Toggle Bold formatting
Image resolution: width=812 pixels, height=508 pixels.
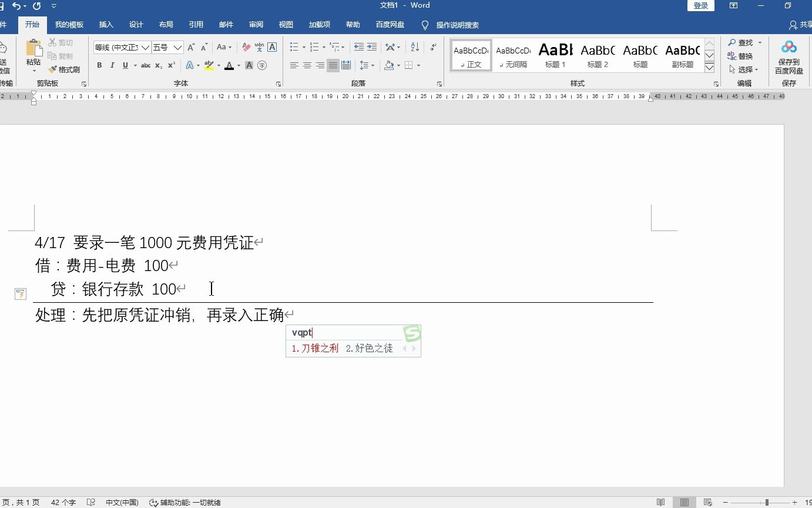click(x=99, y=65)
